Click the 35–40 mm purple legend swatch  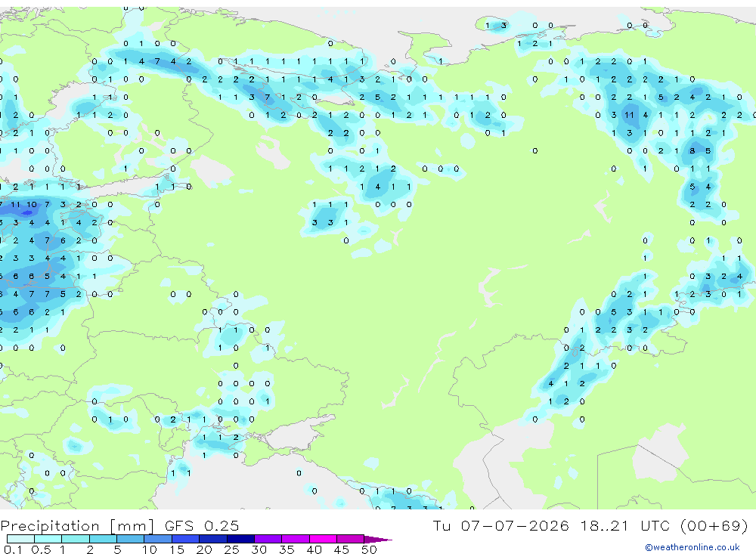pyautogui.click(x=296, y=539)
